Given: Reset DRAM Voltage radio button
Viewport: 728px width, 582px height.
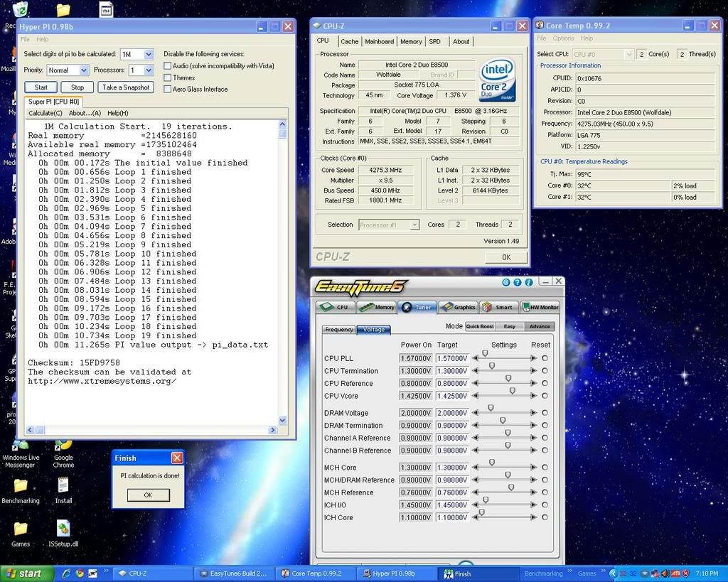Looking at the screenshot, I should [x=545, y=413].
